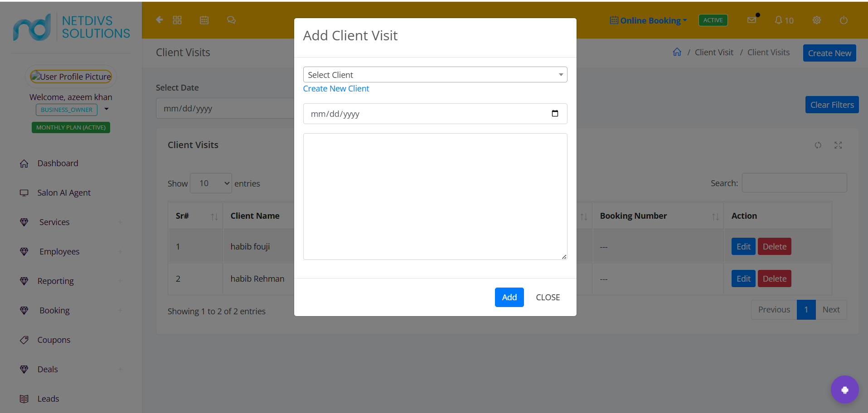The height and width of the screenshot is (413, 868).
Task: Open the purple chatbot floating button
Action: (x=844, y=389)
